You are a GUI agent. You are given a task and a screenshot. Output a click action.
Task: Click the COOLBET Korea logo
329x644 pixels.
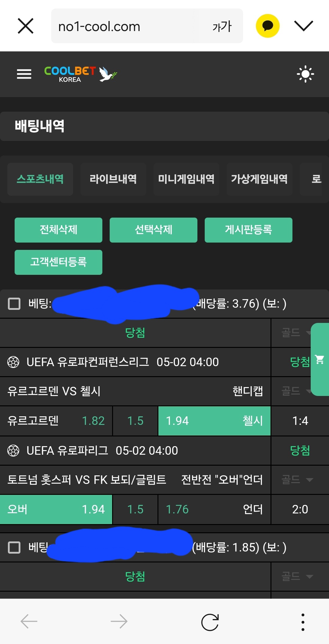click(80, 74)
